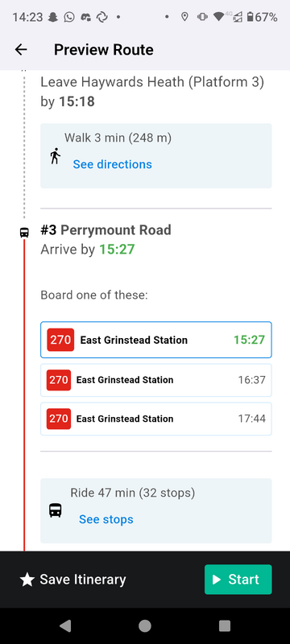Select the 15:27 East Grinstead Station bus
The height and width of the screenshot is (644, 290).
(x=156, y=340)
